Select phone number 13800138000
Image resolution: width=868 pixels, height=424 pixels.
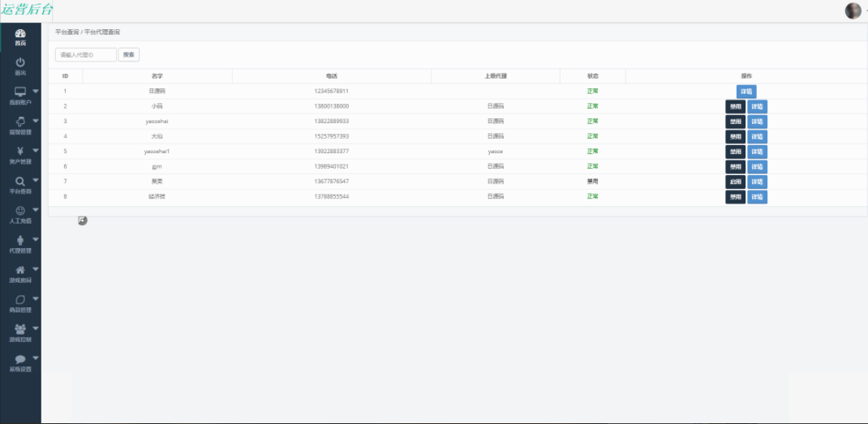[x=332, y=105]
